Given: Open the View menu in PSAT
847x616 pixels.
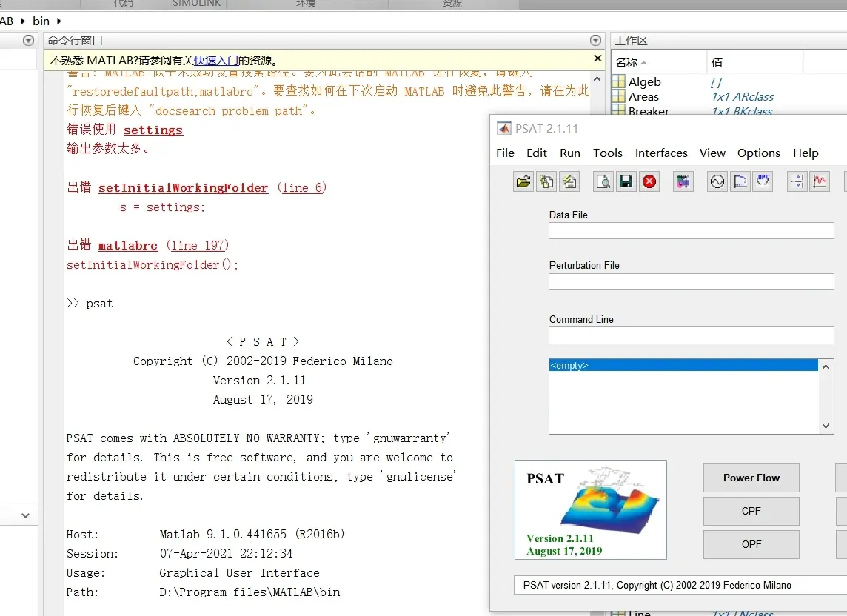Looking at the screenshot, I should coord(712,153).
